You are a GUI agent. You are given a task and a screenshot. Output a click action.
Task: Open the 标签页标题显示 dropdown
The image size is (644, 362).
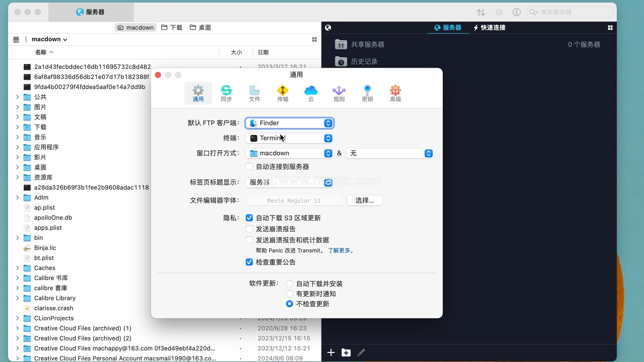[289, 182]
